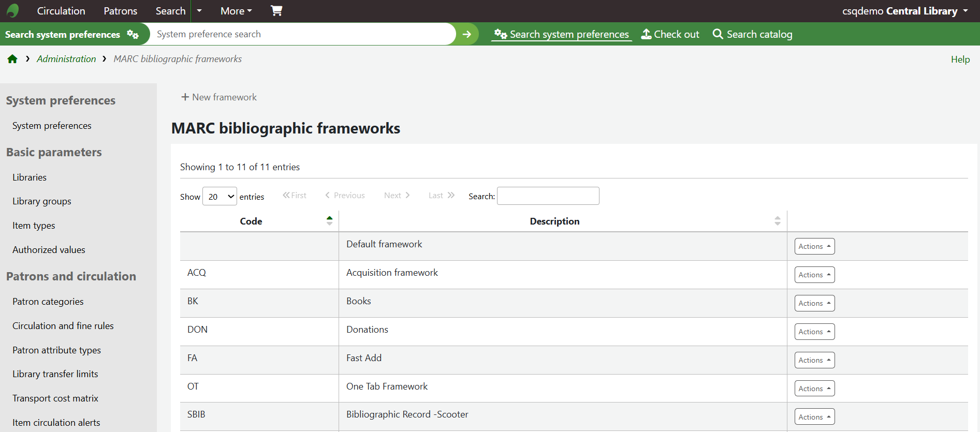
Task: Open the Circulation menu
Action: tap(61, 11)
